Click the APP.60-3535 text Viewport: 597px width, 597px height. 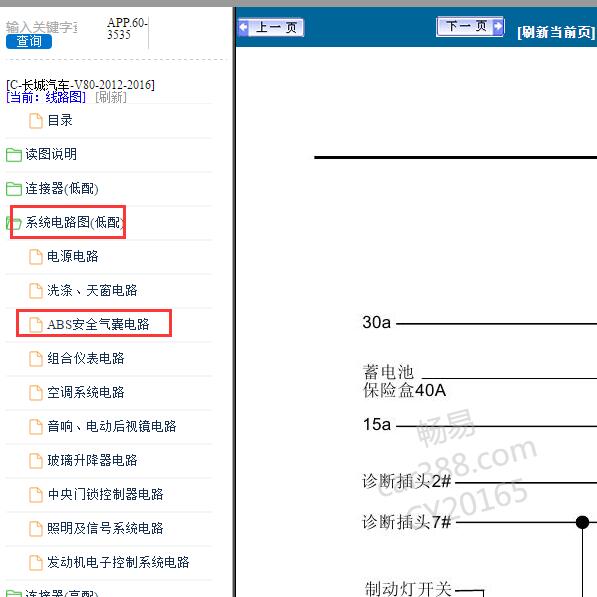tap(127, 29)
